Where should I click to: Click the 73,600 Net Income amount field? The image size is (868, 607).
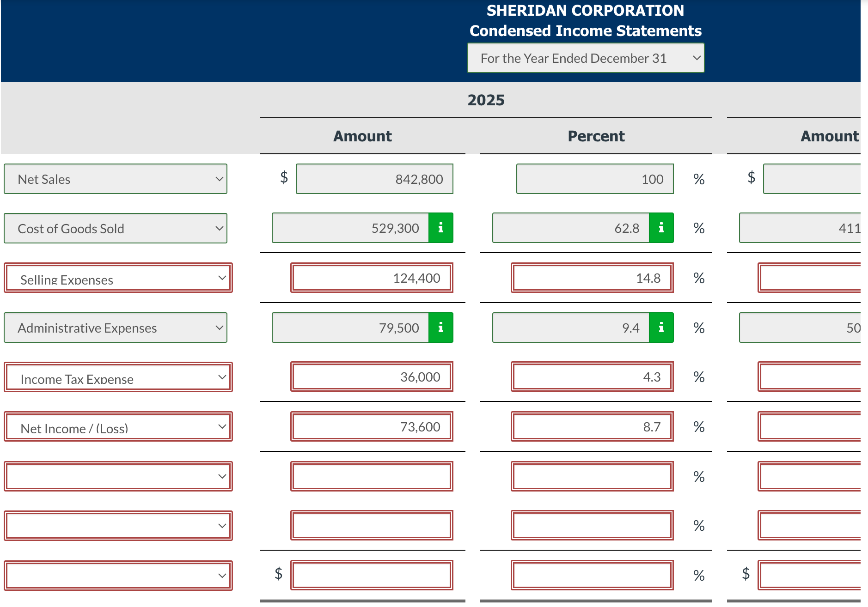click(372, 426)
